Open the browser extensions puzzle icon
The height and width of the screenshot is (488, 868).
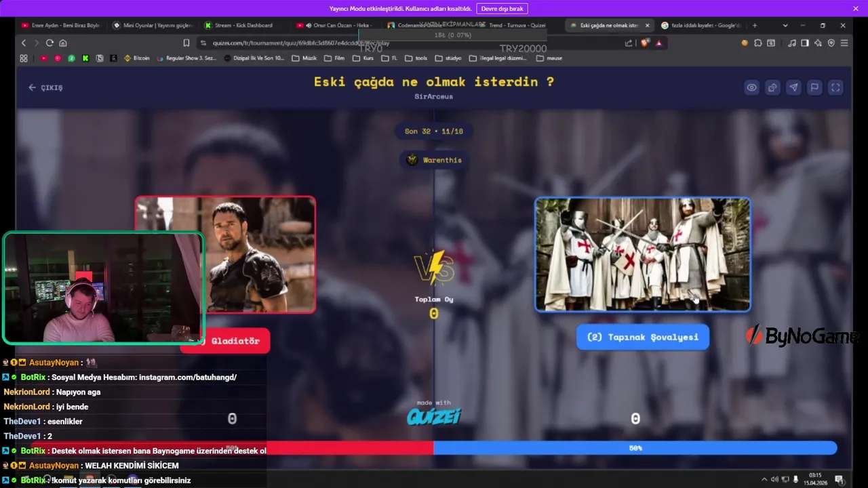[757, 43]
